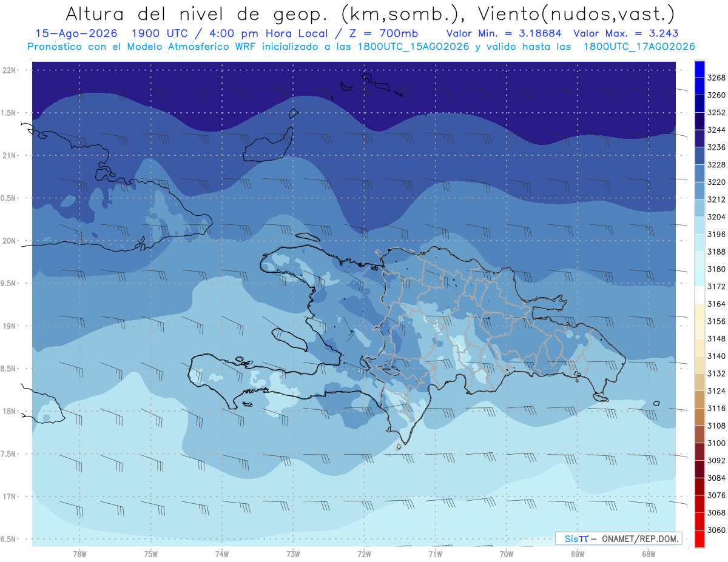Select the 3260 color scale value
The image size is (728, 562).
coord(716,95)
